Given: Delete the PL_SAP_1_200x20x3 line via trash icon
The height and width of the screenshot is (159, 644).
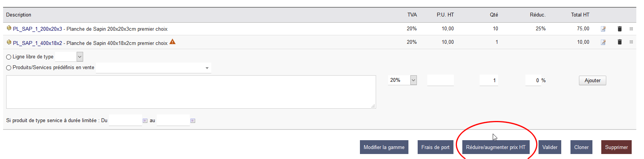Looking at the screenshot, I should [619, 29].
